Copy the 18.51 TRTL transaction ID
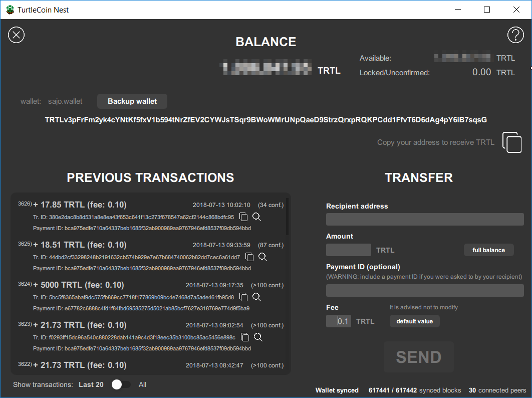Screen dimensions: 532x398 [x=249, y=257]
